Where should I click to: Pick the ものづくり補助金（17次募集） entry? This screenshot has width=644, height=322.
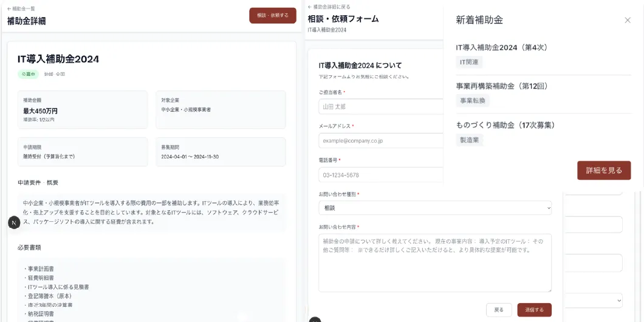pos(505,125)
